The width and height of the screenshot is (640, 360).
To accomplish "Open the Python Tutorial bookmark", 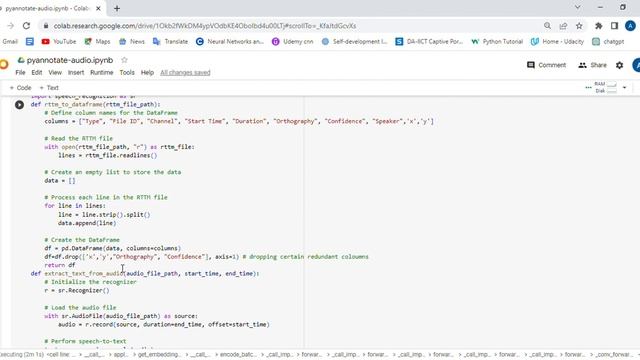I will point(497,42).
